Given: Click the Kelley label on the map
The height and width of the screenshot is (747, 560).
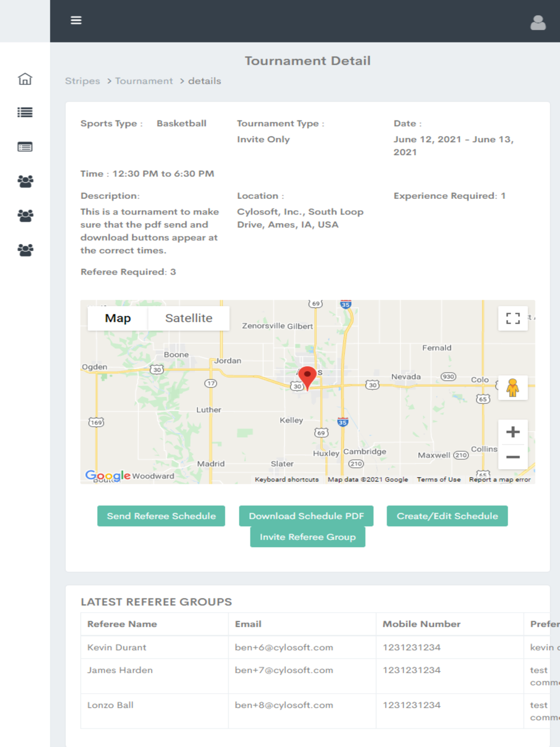Looking at the screenshot, I should (x=291, y=420).
